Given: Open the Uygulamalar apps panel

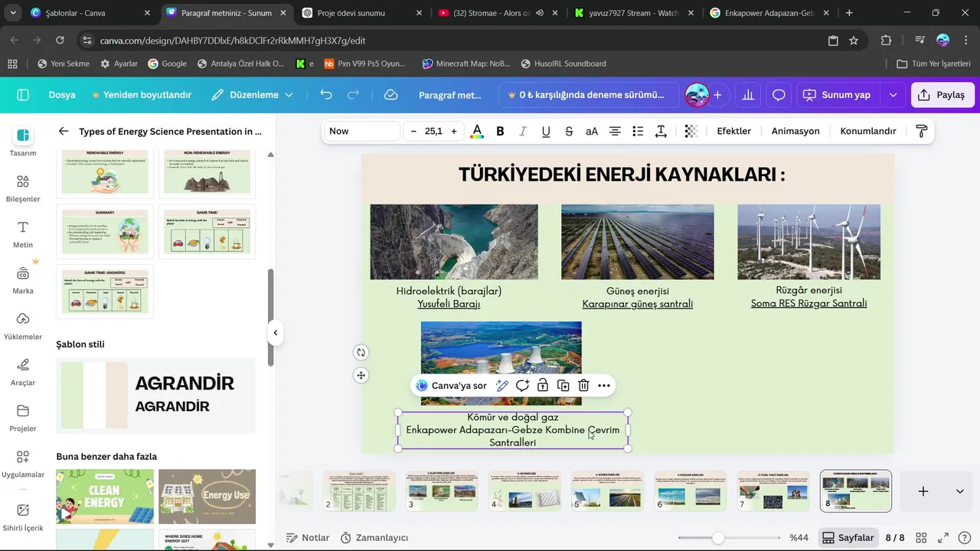Looking at the screenshot, I should [x=23, y=464].
